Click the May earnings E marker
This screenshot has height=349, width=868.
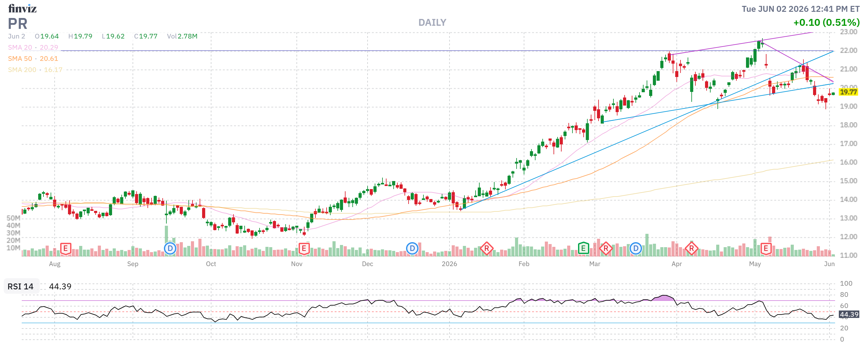766,249
